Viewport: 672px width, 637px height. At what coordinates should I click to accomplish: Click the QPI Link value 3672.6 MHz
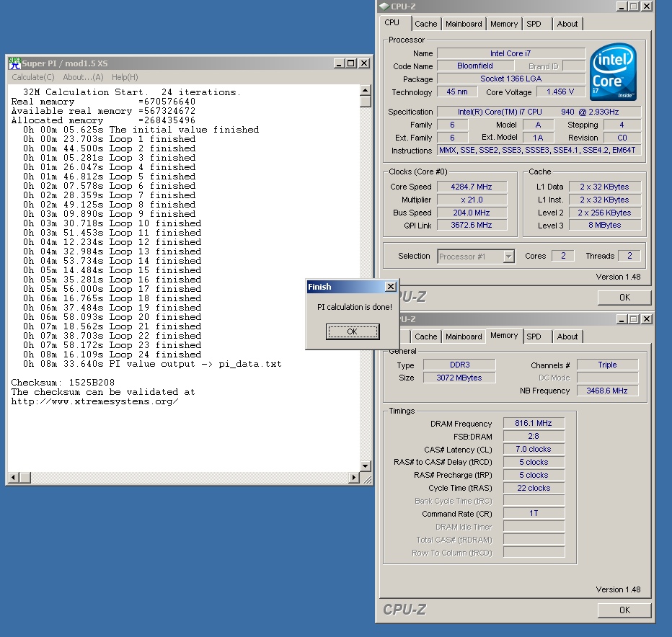point(472,226)
